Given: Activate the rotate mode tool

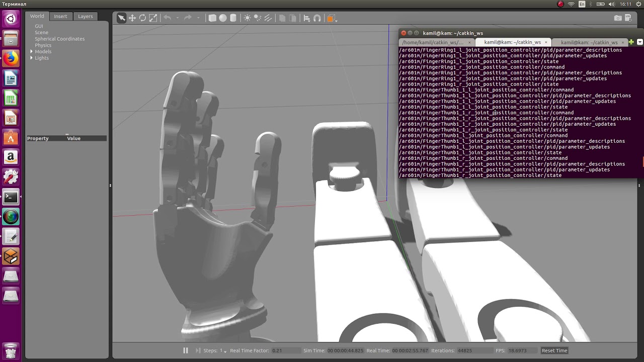Looking at the screenshot, I should pos(142,18).
